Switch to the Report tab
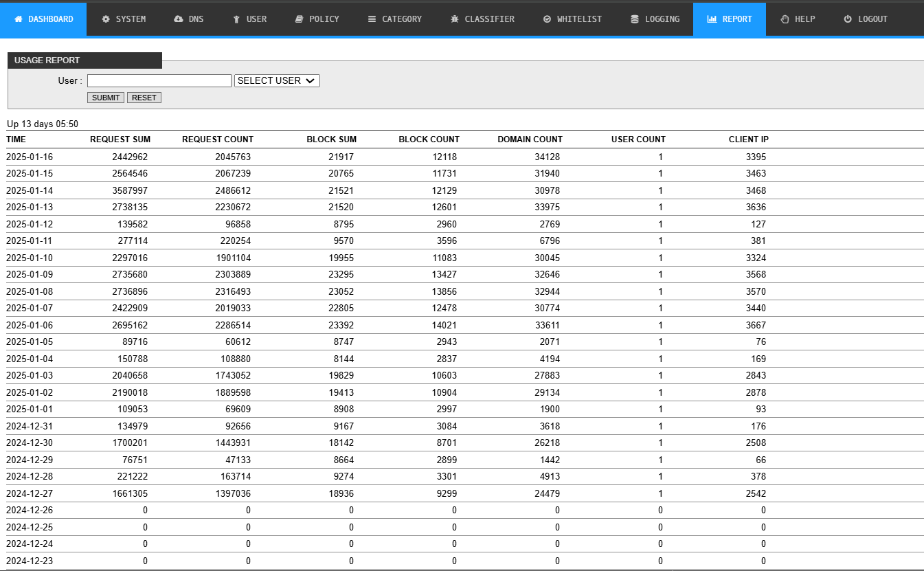Screen dimensions: 924x571 [729, 19]
